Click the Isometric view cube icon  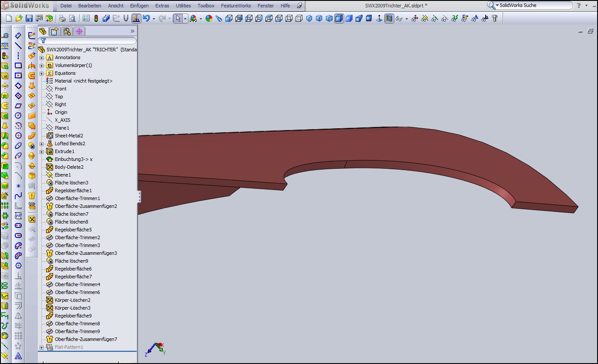(x=309, y=19)
